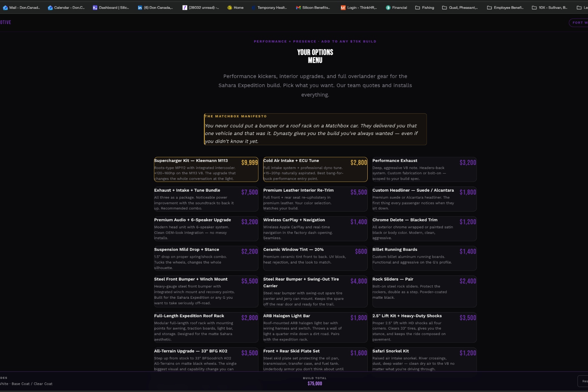Choose Suspension Mild Drop + Stance card
Screen dimensions: 588x392
click(x=206, y=259)
